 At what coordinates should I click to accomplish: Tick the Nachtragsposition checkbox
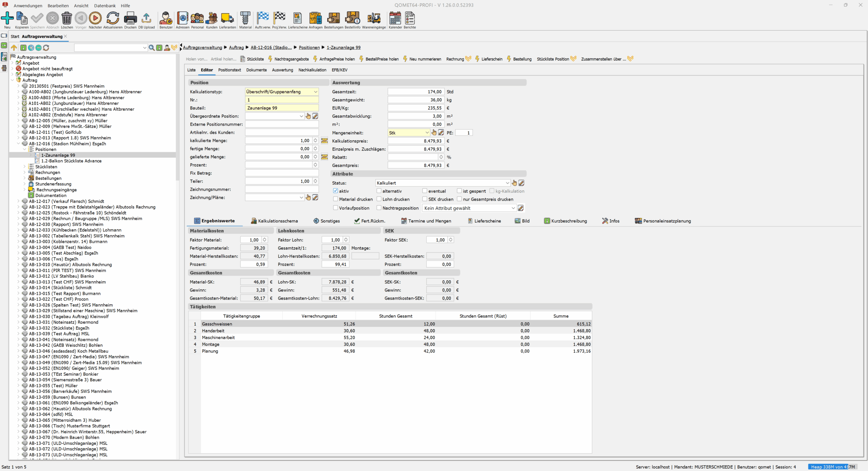379,208
